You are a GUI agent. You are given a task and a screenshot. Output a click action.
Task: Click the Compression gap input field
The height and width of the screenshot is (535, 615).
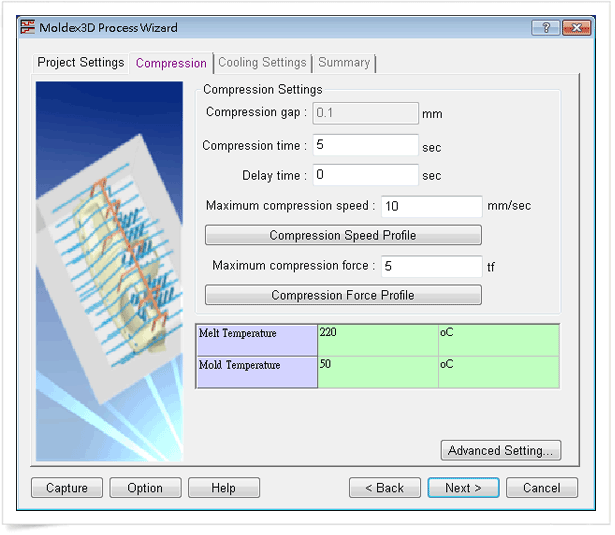pyautogui.click(x=365, y=113)
